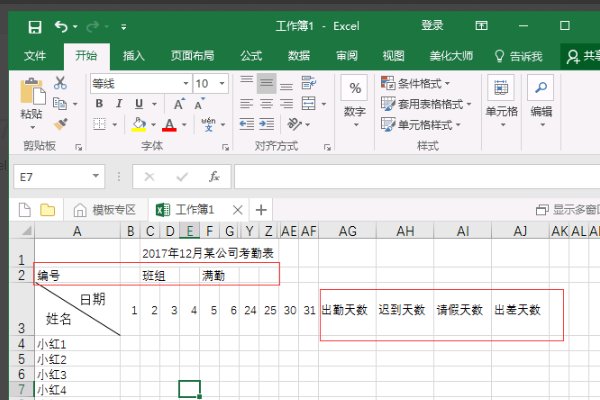Viewport: 600px width, 400px height.
Task: Increase font size with larger A
Action: click(179, 104)
